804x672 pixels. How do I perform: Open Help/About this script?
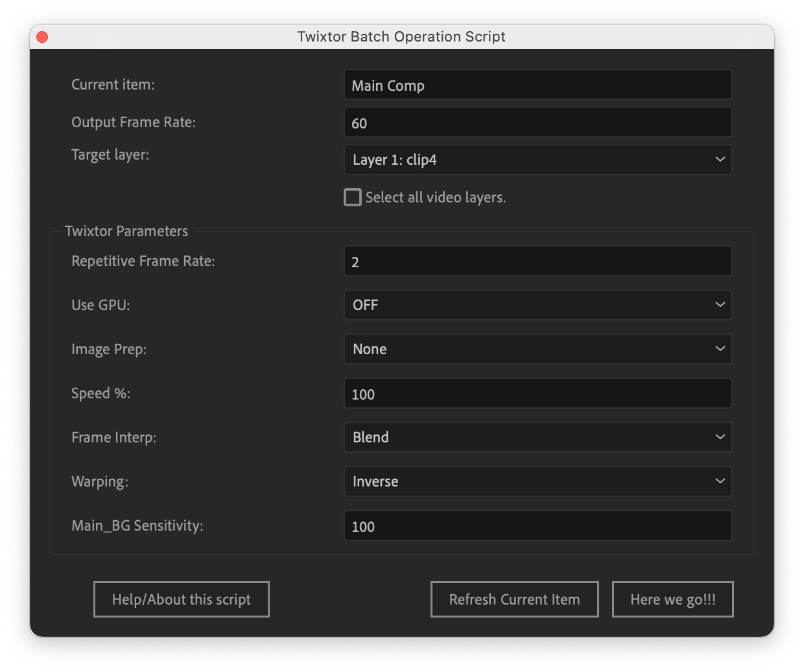pyautogui.click(x=182, y=599)
